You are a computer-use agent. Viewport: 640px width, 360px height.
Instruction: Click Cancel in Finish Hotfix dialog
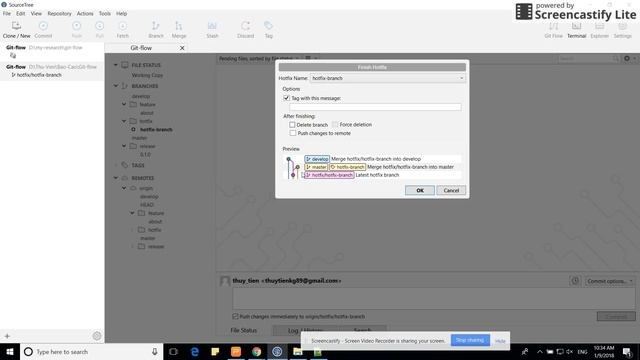[451, 190]
